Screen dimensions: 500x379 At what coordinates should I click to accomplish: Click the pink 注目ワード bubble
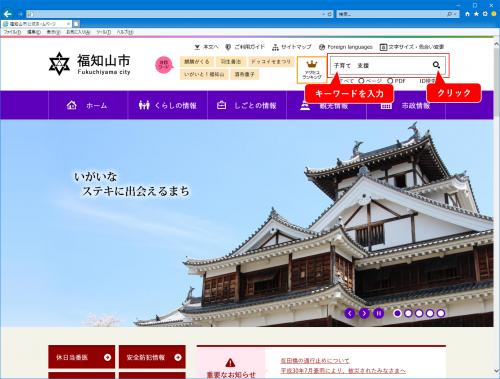164,65
